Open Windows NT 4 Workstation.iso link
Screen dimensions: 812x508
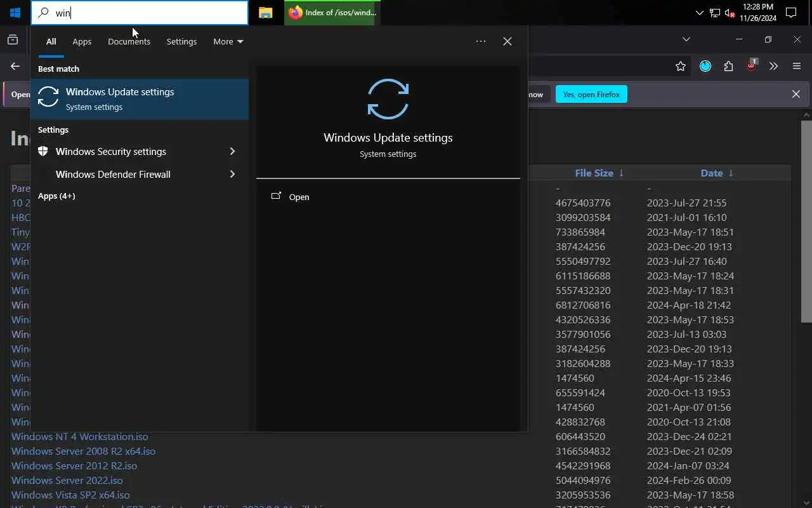(79, 436)
